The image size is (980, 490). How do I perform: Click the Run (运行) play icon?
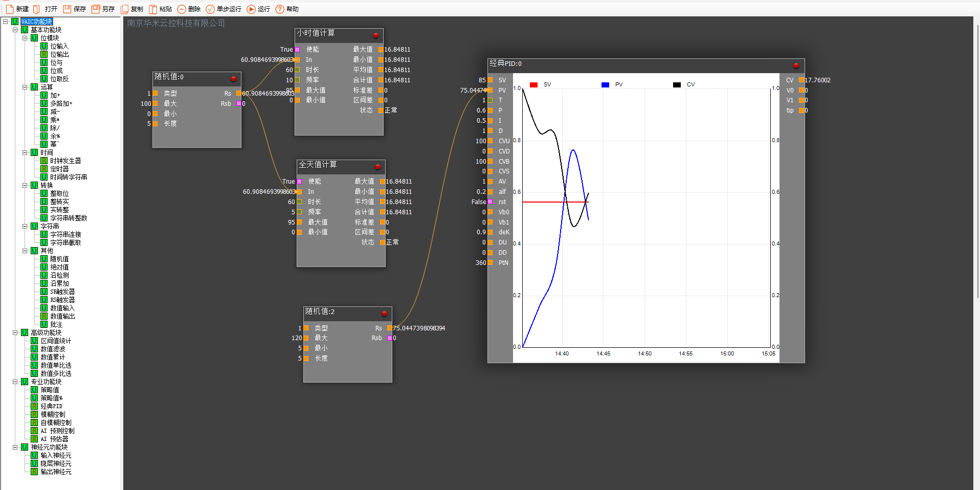(x=251, y=9)
